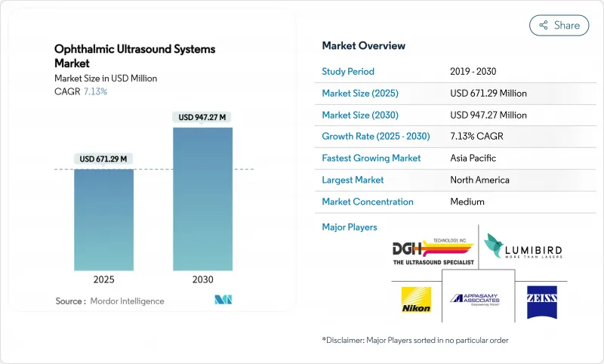Click the USD 947.27 M bar label

point(202,117)
